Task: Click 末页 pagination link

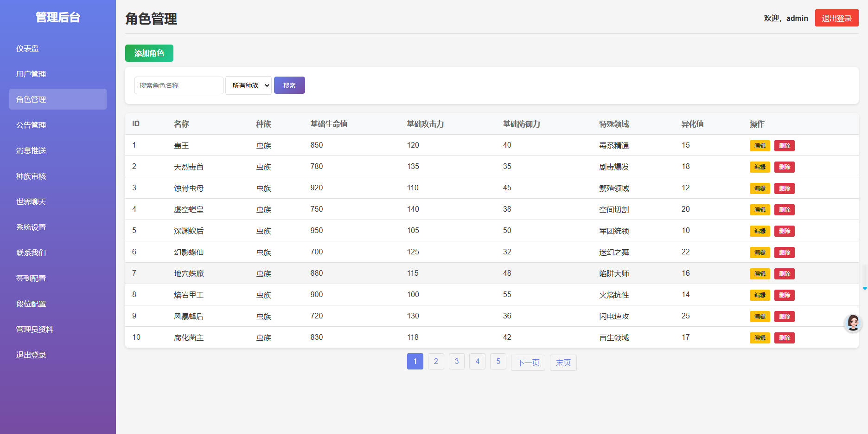Action: (x=563, y=363)
